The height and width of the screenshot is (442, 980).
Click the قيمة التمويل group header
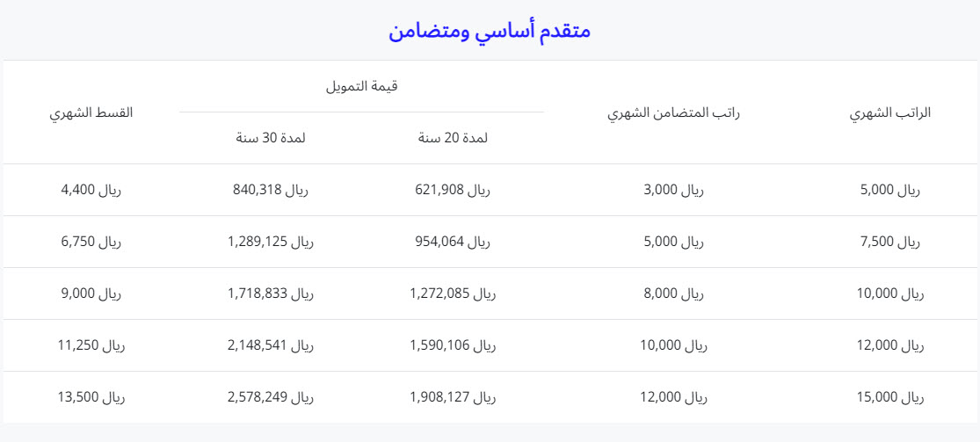tap(361, 86)
